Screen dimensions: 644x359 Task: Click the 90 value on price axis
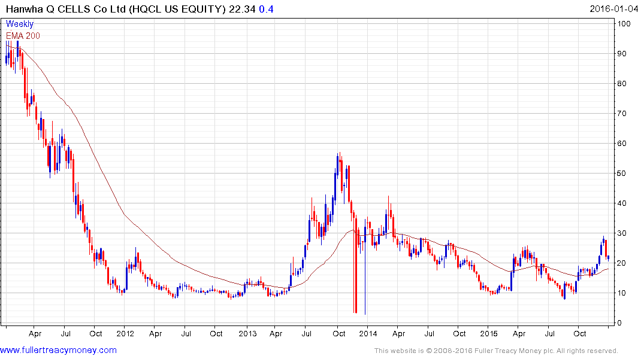[x=622, y=54]
